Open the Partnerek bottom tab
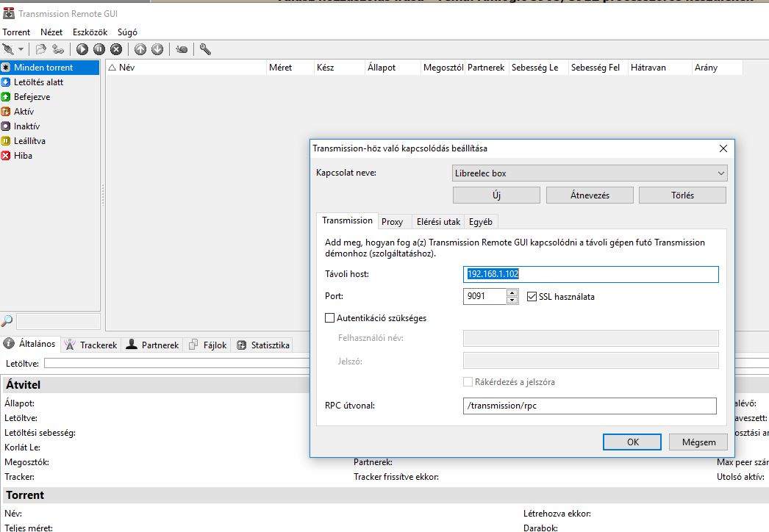Image resolution: width=769 pixels, height=532 pixels. point(152,345)
